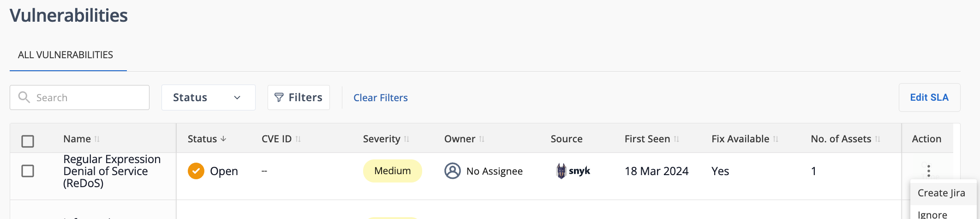
Task: Sort by CVE ID column arrows
Action: (x=298, y=139)
